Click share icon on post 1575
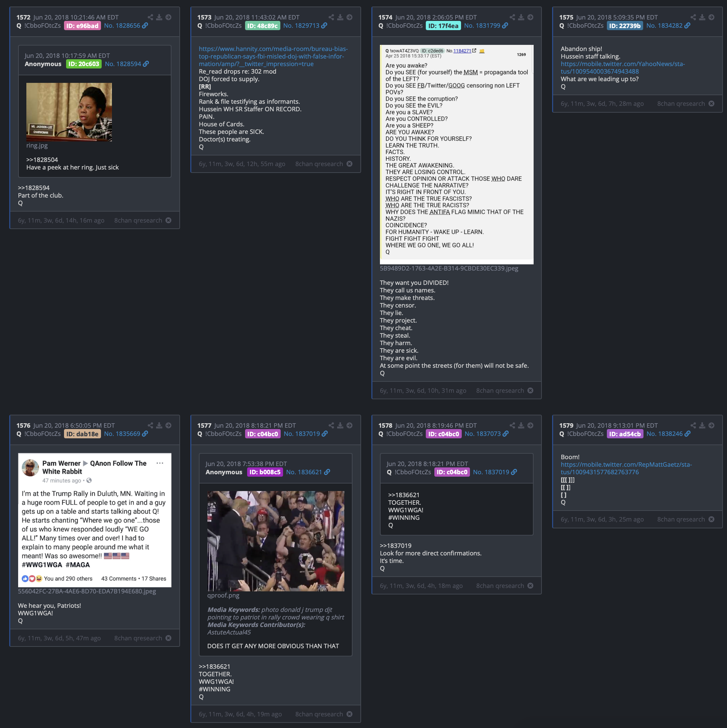 click(693, 17)
